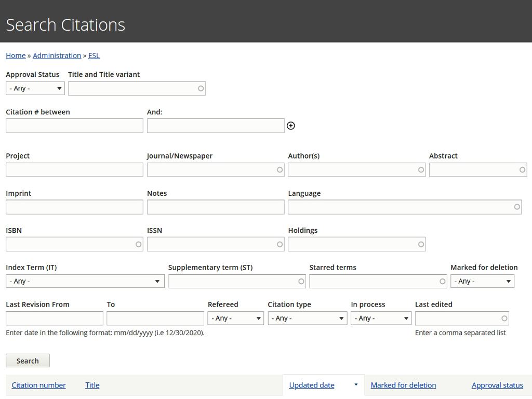Click the autocomplete icon in the Author(s) field
532x399 pixels.
(x=420, y=170)
